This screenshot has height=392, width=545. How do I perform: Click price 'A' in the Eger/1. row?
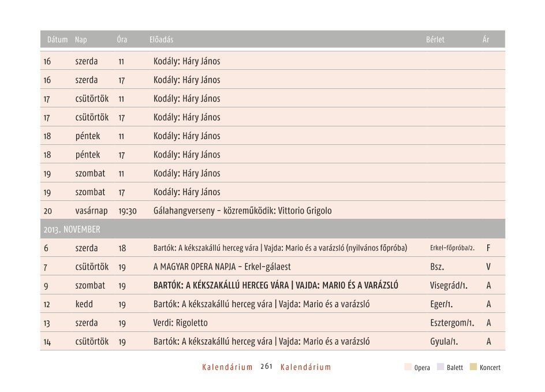488,304
